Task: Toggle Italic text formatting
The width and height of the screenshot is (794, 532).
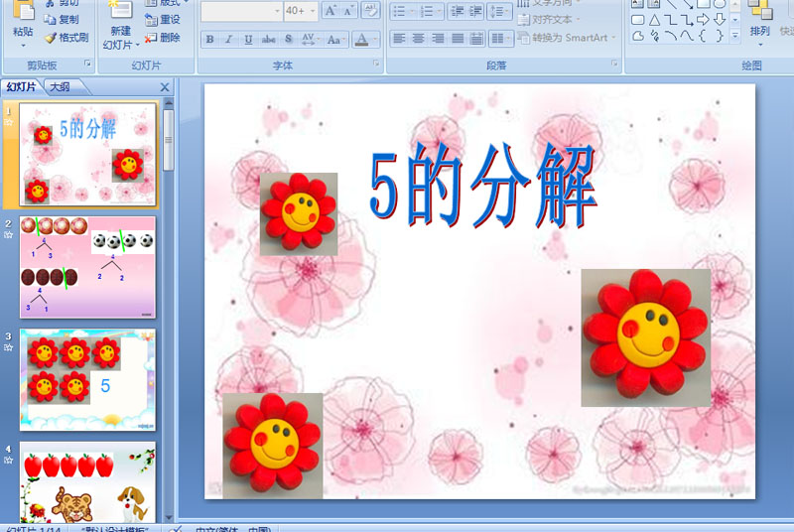Action: (x=228, y=40)
